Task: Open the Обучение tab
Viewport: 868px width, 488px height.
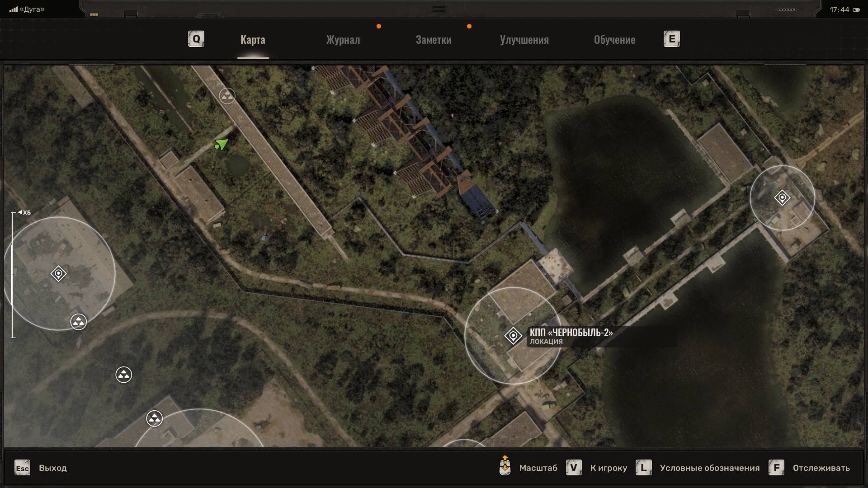Action: [614, 40]
